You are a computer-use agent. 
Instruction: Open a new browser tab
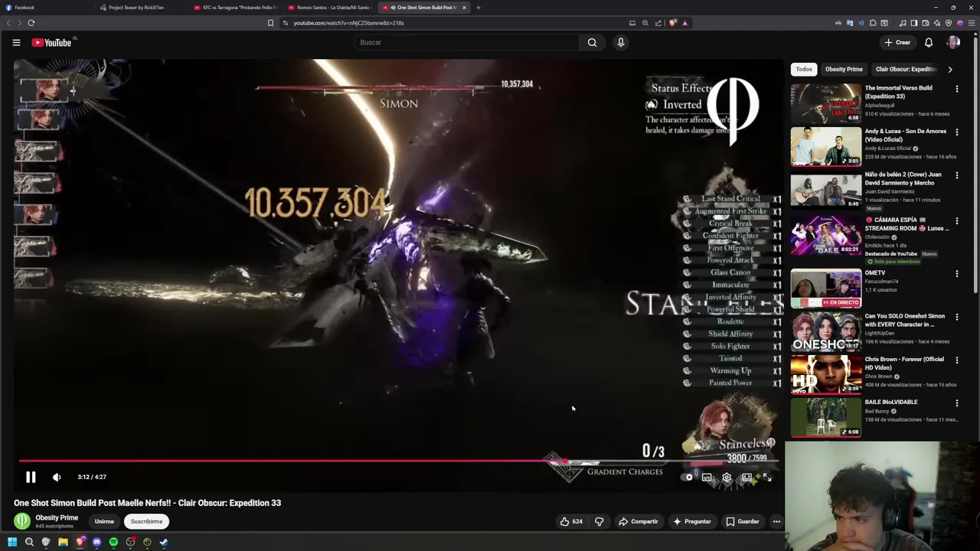[x=478, y=8]
